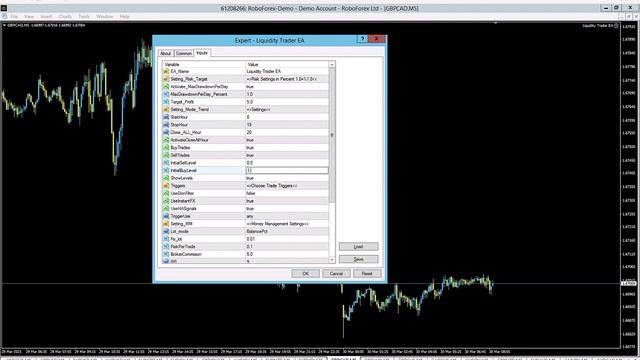Image resolution: width=640 pixels, height=360 pixels.
Task: Click the InitialBuyLevel value edit field
Action: tap(287, 171)
